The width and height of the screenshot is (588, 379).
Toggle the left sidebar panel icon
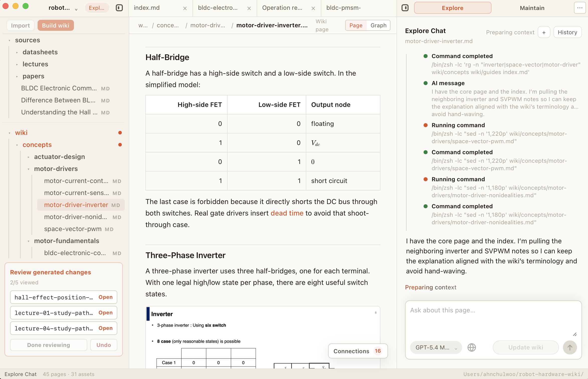coord(119,8)
